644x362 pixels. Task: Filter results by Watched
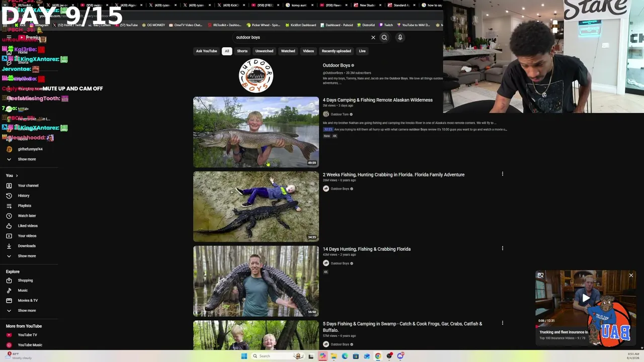[288, 51]
